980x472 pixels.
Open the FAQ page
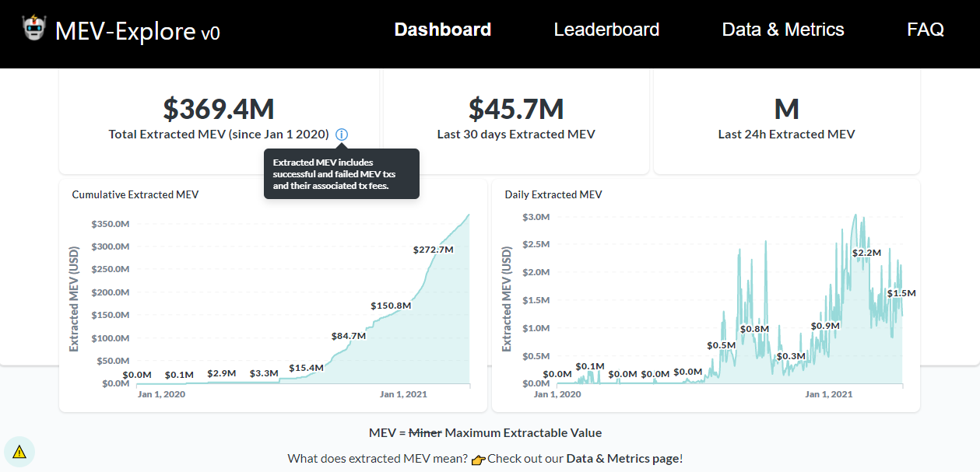pos(926,30)
